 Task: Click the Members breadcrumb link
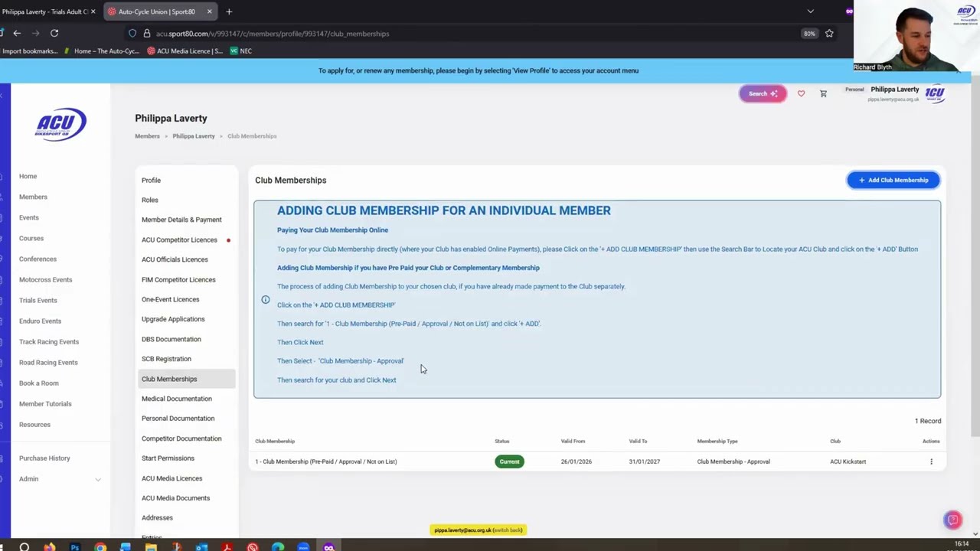coord(147,136)
